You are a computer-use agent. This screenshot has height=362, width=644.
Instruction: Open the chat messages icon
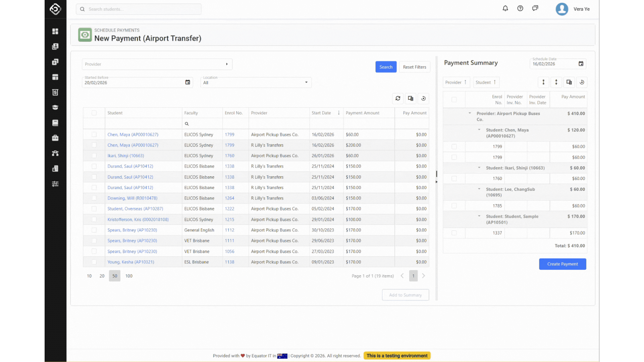pyautogui.click(x=535, y=8)
